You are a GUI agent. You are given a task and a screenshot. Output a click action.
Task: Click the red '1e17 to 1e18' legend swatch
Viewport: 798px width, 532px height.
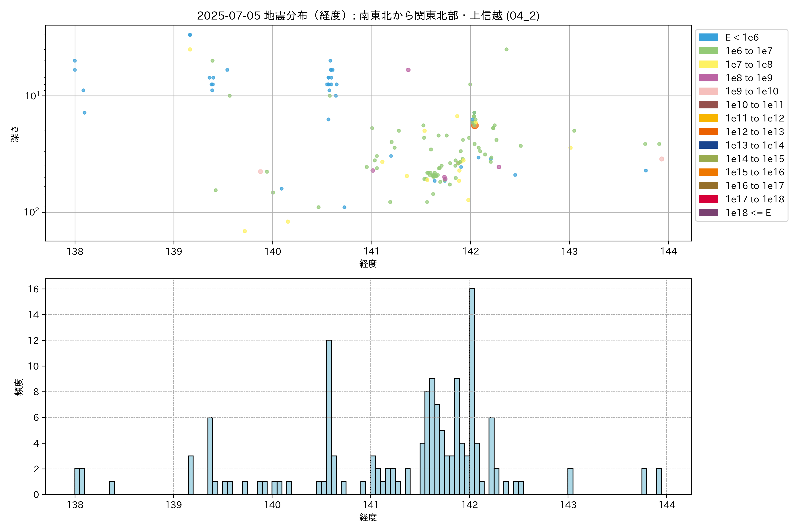708,199
